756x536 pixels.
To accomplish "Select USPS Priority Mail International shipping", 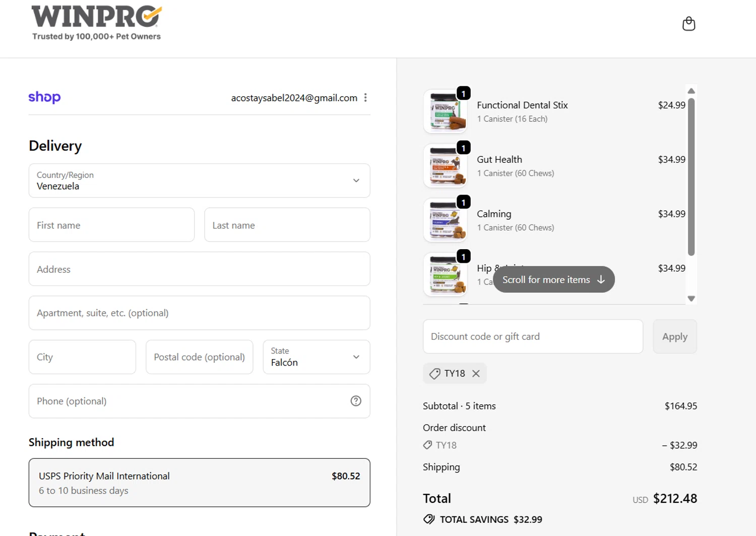I will [199, 483].
